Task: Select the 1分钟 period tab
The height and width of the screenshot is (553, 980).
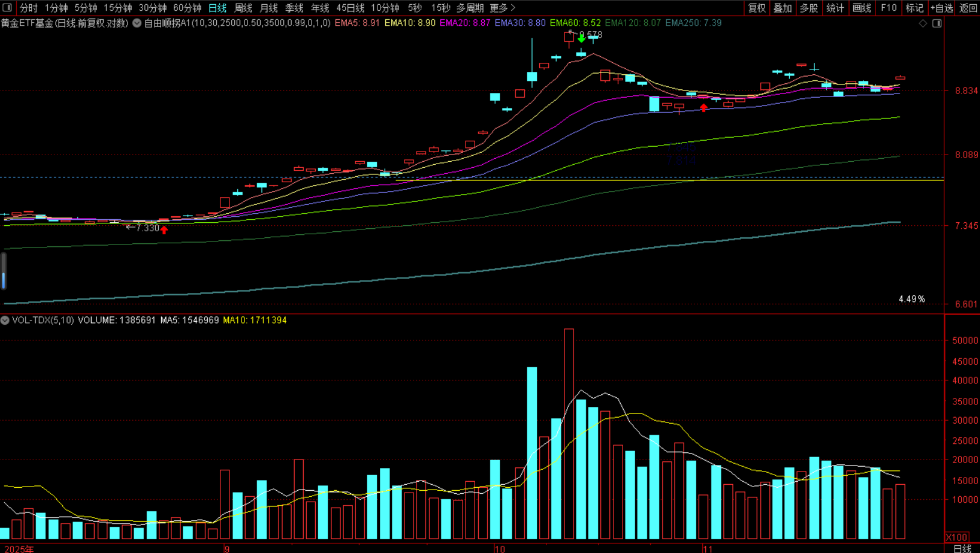Action: tap(56, 8)
